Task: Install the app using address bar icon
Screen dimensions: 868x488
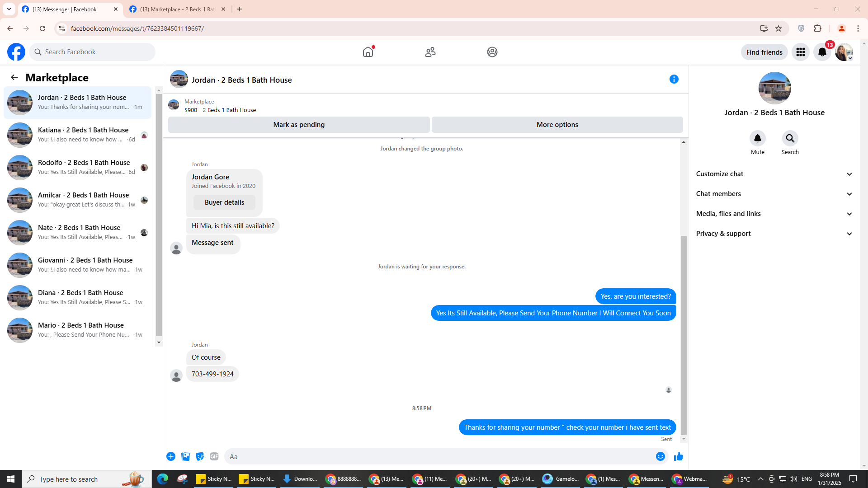Action: click(764, 28)
